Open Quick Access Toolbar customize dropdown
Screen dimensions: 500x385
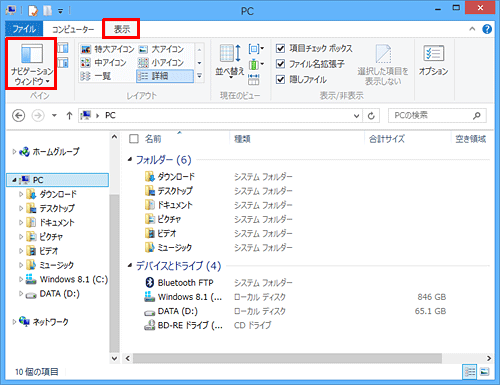click(x=60, y=11)
